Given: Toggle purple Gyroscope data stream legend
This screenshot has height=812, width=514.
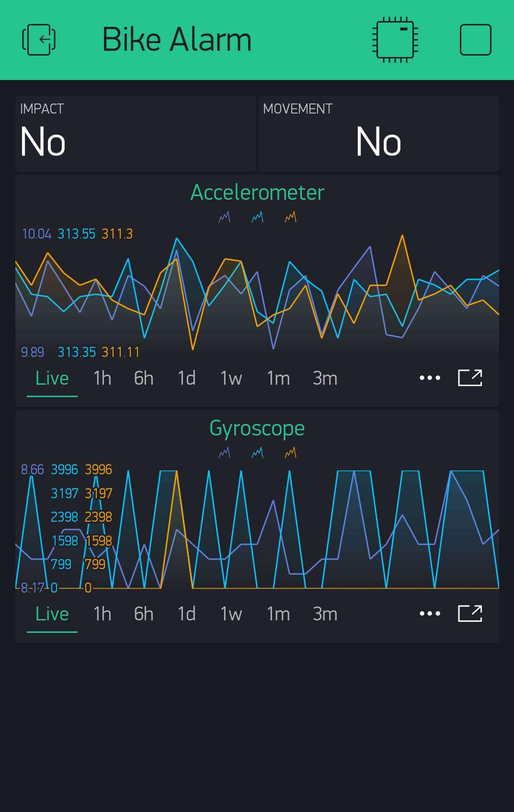Looking at the screenshot, I should click(x=225, y=453).
